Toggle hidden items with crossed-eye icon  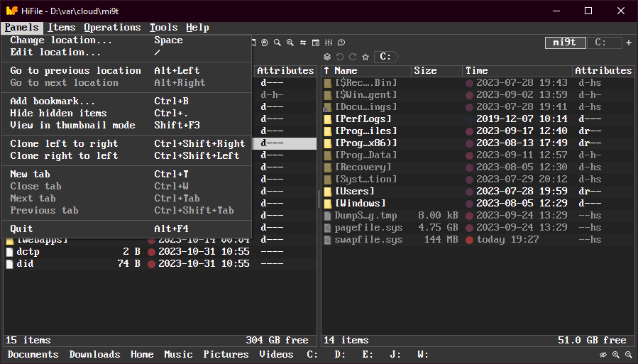click(603, 355)
